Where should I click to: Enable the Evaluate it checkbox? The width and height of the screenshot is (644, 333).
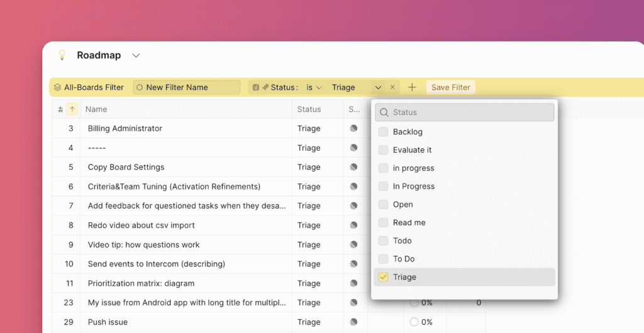pos(383,150)
